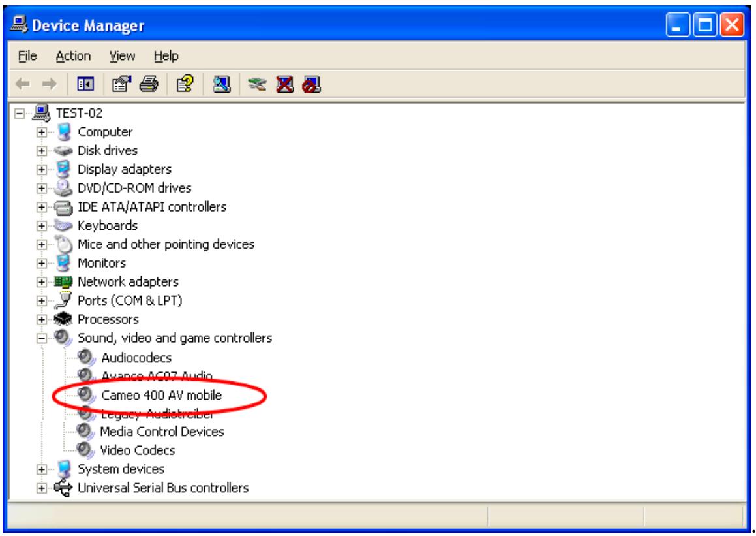Image resolution: width=756 pixels, height=536 pixels.
Task: Click the Disk drives icon
Action: point(63,151)
